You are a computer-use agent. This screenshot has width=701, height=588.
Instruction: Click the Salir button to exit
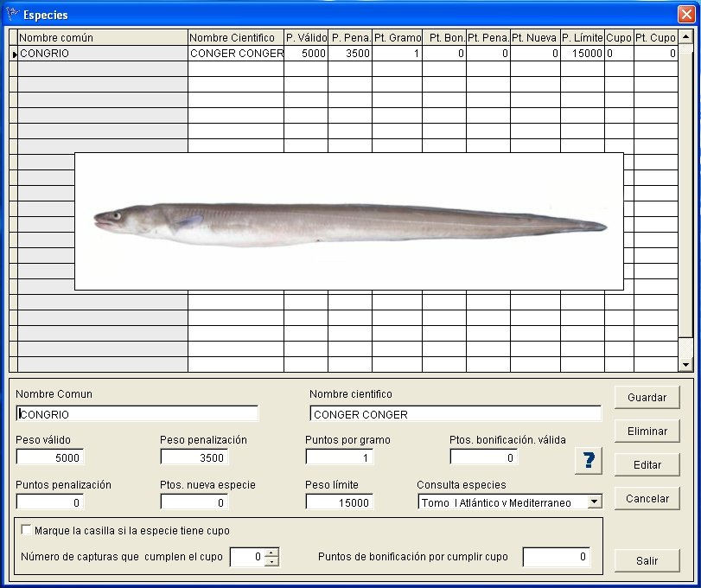647,560
